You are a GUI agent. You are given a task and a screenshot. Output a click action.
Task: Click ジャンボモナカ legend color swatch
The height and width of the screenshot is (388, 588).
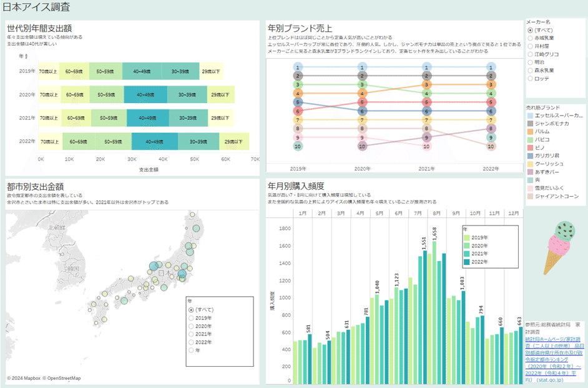[x=530, y=124]
